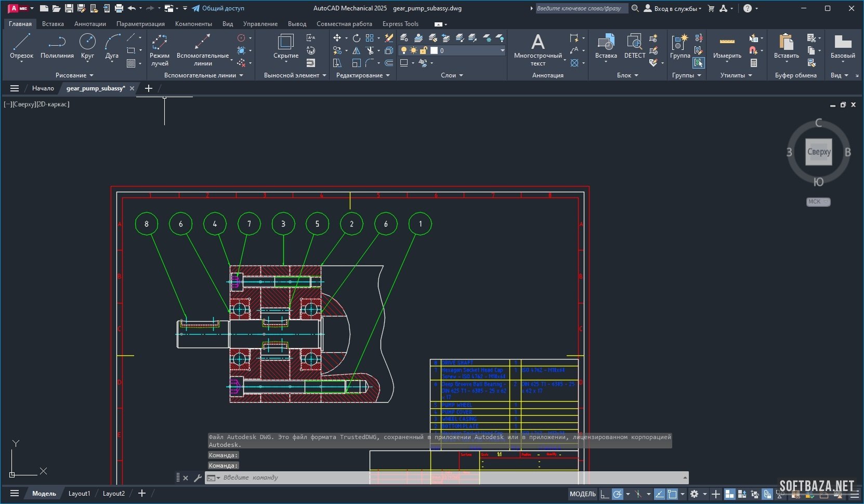
Task: Switch to the Layout1 tab
Action: click(79, 494)
